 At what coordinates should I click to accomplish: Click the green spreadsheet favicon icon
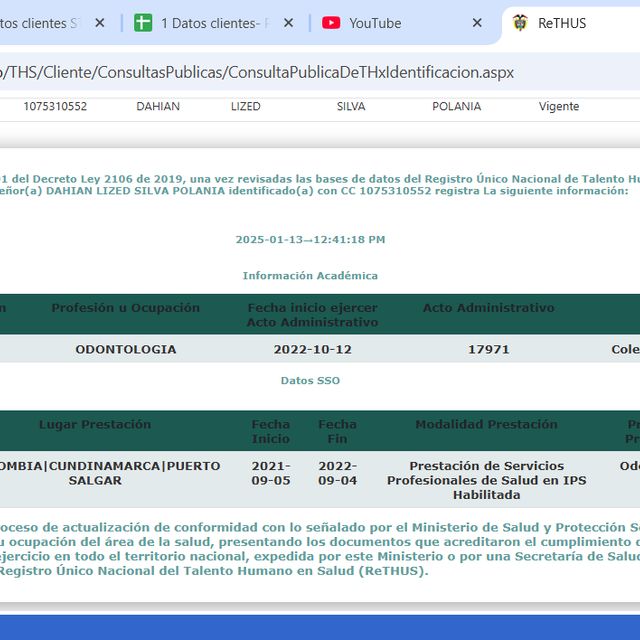tap(143, 23)
